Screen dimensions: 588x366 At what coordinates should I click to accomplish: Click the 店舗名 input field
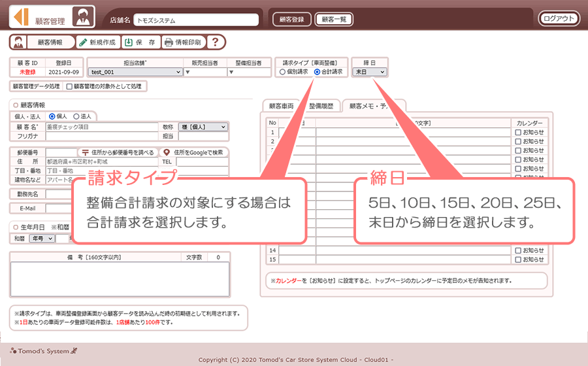196,20
